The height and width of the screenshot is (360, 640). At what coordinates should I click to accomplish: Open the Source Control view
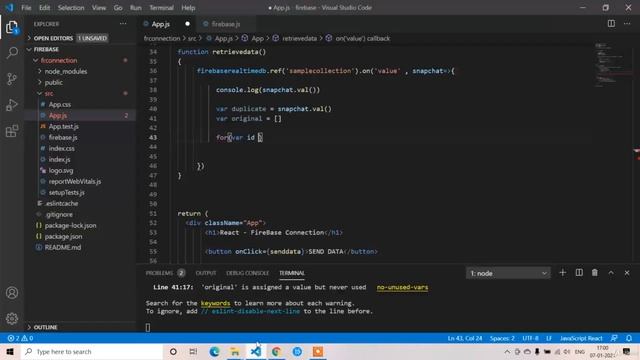coord(12,79)
